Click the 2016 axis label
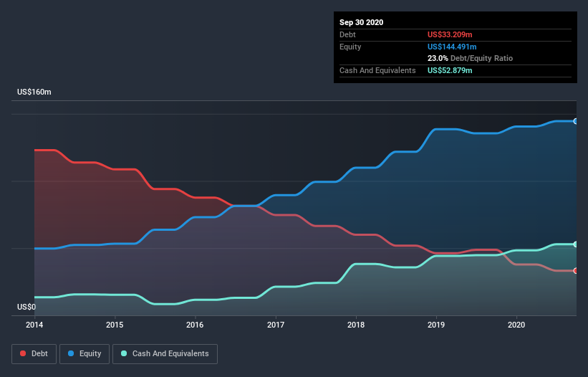The image size is (588, 377). (x=195, y=325)
